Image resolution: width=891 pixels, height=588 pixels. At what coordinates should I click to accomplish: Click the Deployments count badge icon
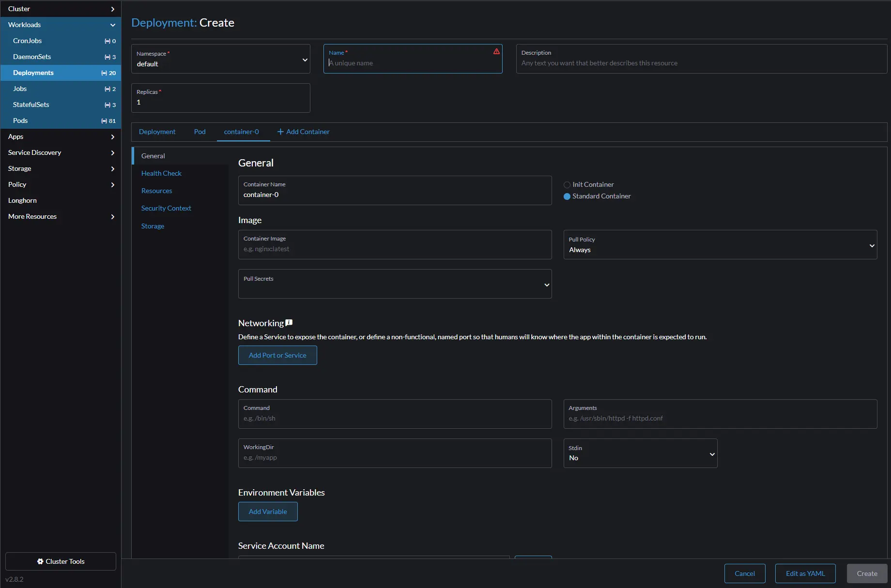pyautogui.click(x=104, y=73)
